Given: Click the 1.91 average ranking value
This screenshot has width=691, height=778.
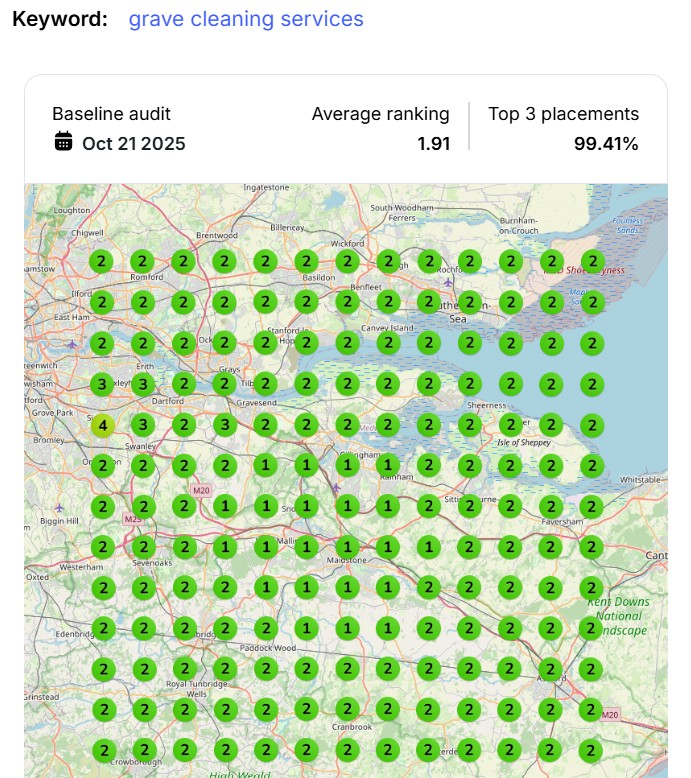Looking at the screenshot, I should pos(433,143).
